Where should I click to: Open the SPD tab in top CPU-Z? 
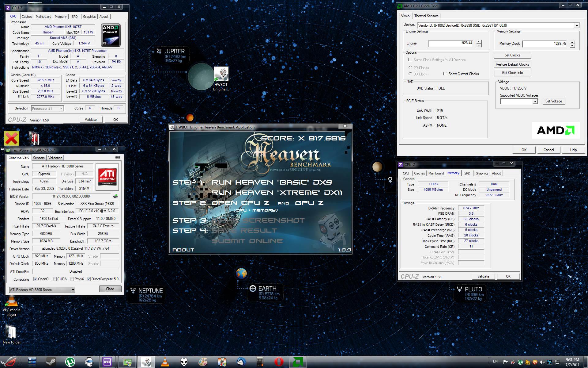74,17
